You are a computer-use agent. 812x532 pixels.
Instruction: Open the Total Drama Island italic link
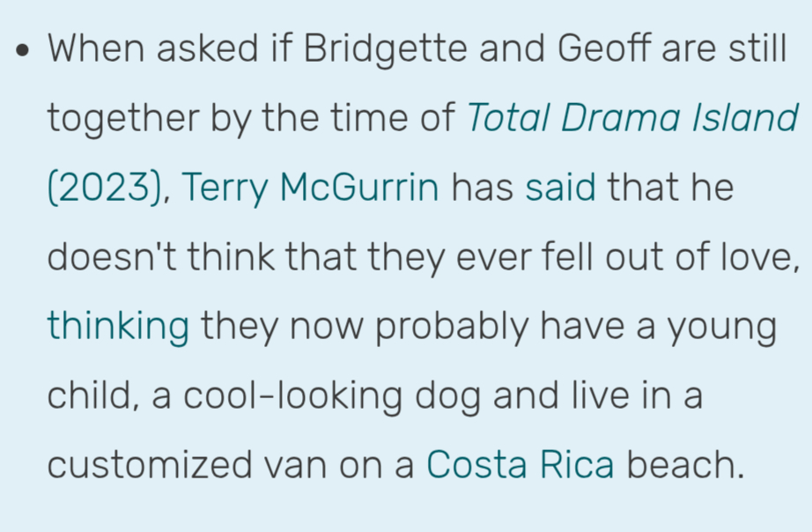(x=631, y=118)
